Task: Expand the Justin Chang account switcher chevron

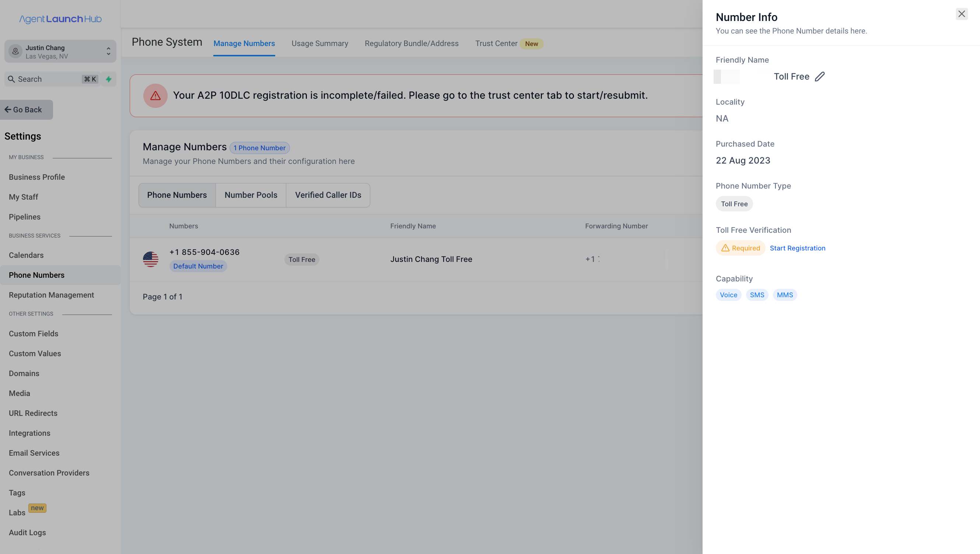Action: coord(108,51)
